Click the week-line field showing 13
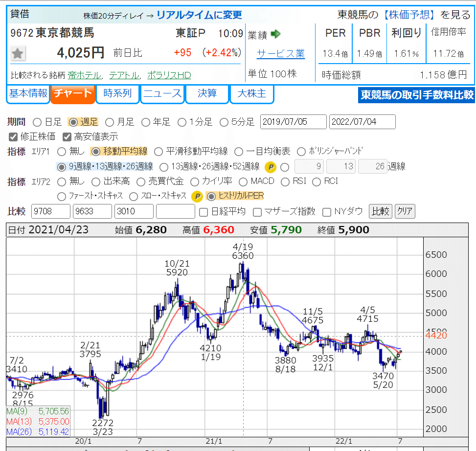The image size is (476, 451). [341, 166]
